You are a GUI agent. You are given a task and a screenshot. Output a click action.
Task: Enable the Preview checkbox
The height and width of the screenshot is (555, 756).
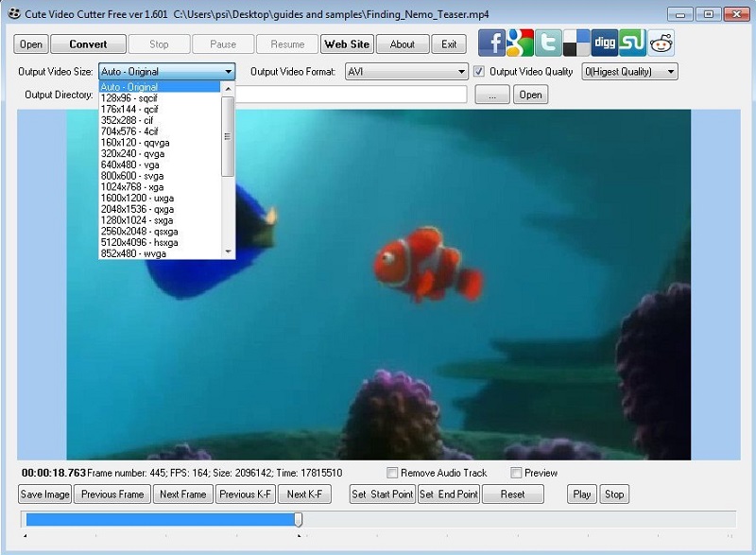(x=516, y=473)
